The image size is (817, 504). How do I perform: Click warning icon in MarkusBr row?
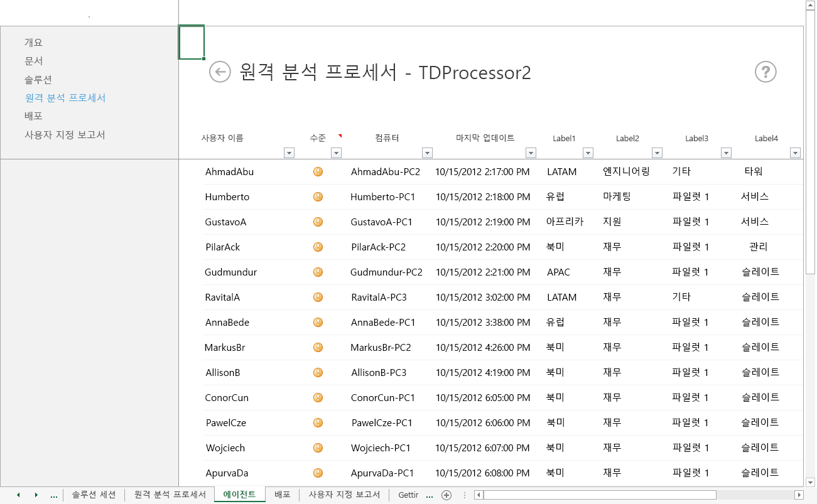tap(318, 347)
